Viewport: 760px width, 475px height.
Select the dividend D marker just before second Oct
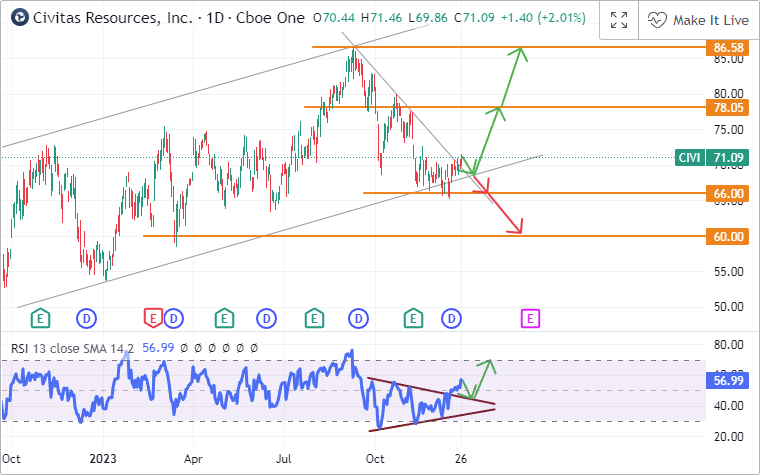[x=359, y=318]
